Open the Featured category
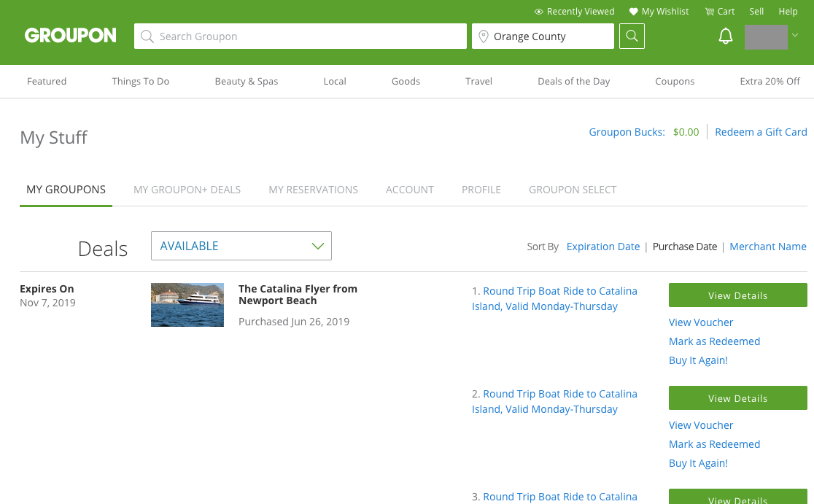This screenshot has height=504, width=814. pyautogui.click(x=47, y=81)
